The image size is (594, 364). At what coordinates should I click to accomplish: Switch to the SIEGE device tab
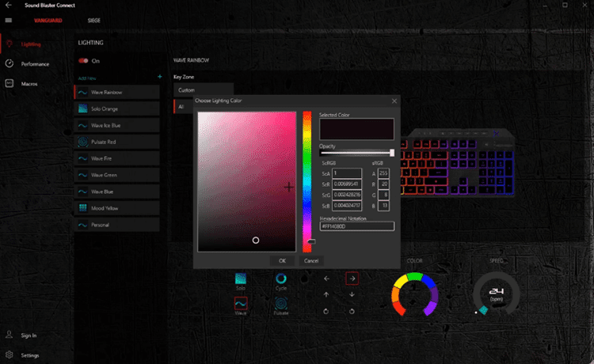click(x=94, y=21)
